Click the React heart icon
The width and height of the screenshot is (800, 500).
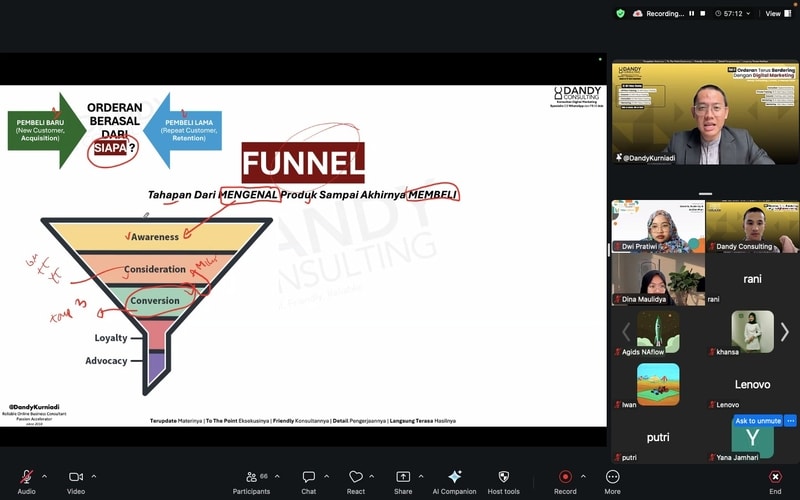pos(356,477)
